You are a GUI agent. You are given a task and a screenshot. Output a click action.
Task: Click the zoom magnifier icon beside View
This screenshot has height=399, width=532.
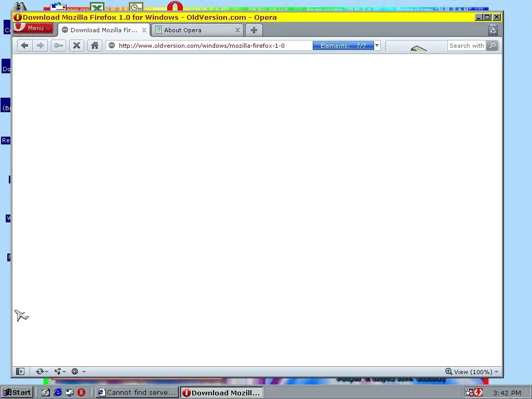click(x=448, y=371)
